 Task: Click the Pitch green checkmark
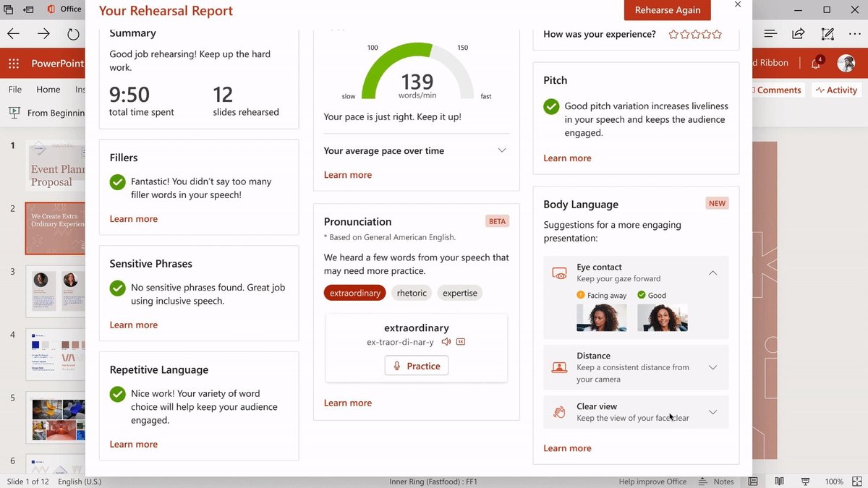551,107
